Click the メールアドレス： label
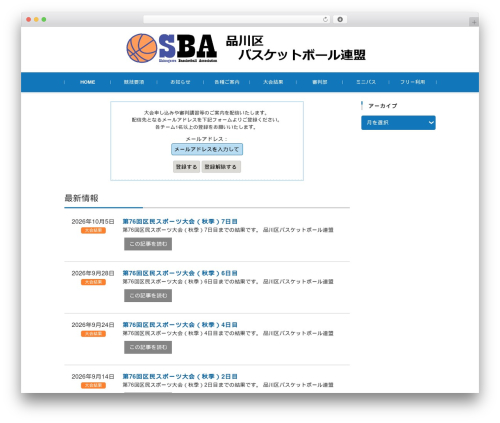 (207, 139)
